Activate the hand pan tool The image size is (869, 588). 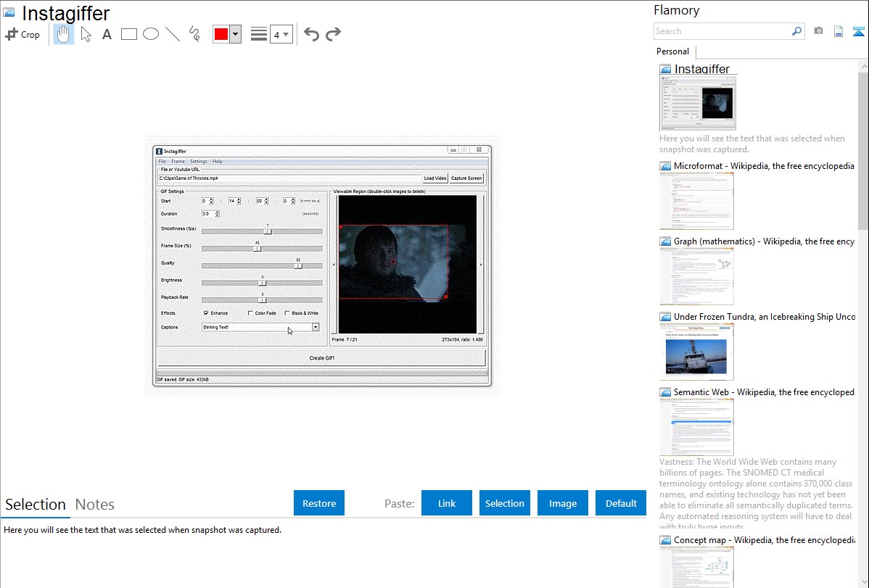click(x=64, y=34)
